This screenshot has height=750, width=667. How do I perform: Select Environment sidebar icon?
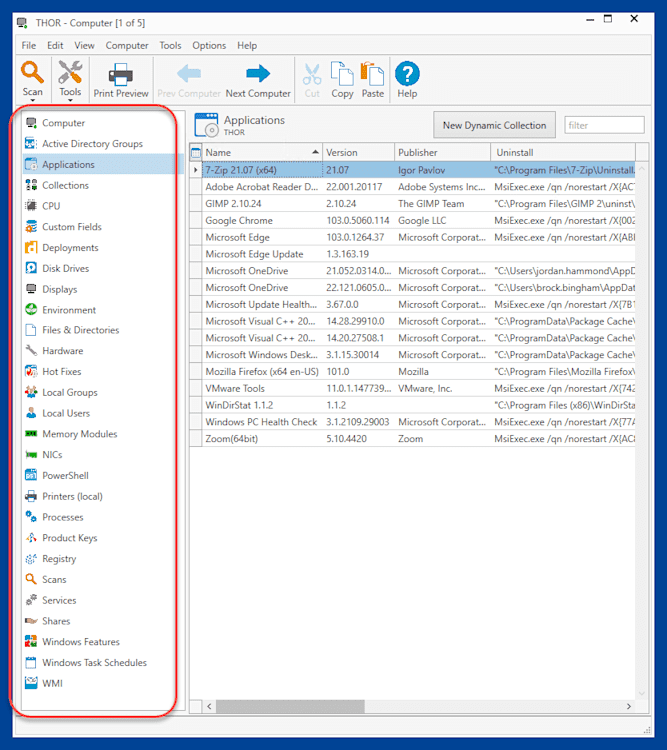click(x=31, y=310)
